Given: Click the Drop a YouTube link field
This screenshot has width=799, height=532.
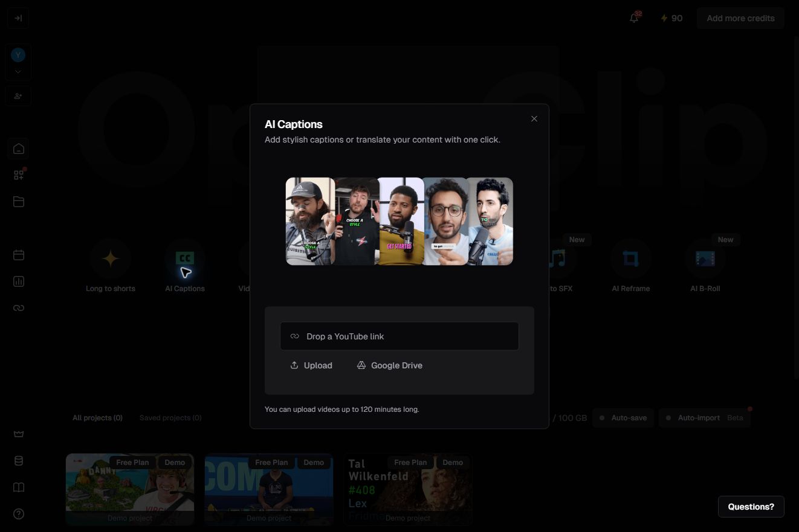Looking at the screenshot, I should [x=399, y=336].
